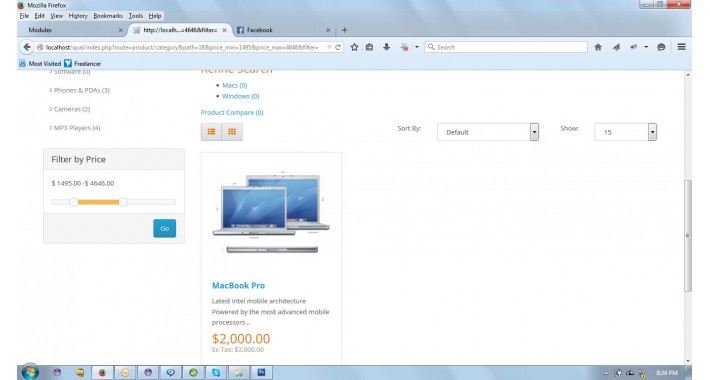Image resolution: width=710 pixels, height=380 pixels.
Task: Open the Macs (0) link
Action: [235, 85]
